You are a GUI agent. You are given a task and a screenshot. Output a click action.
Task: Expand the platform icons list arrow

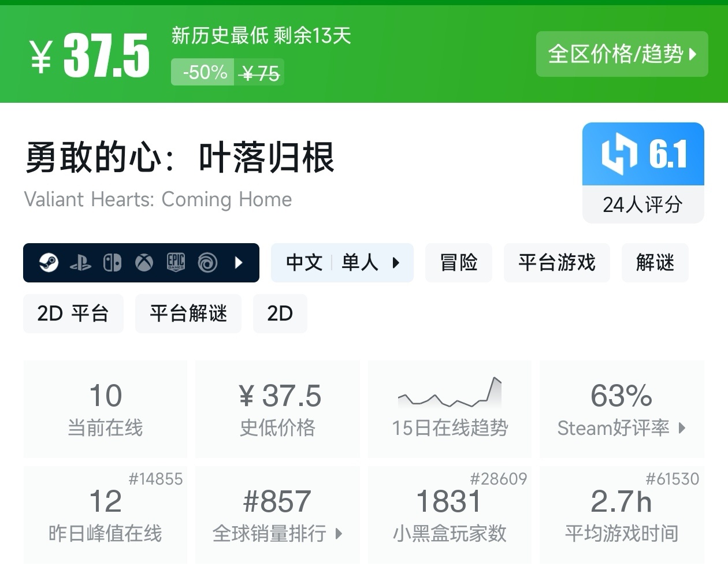click(239, 263)
